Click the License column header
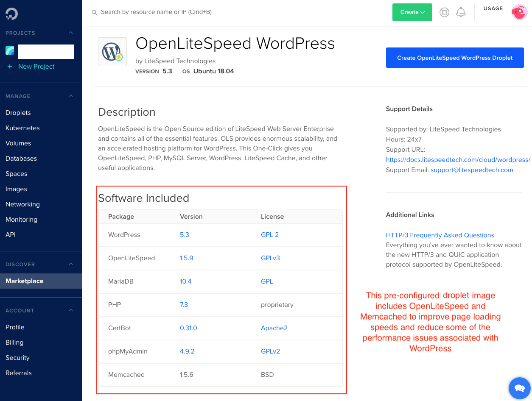This screenshot has height=401, width=532. point(272,217)
